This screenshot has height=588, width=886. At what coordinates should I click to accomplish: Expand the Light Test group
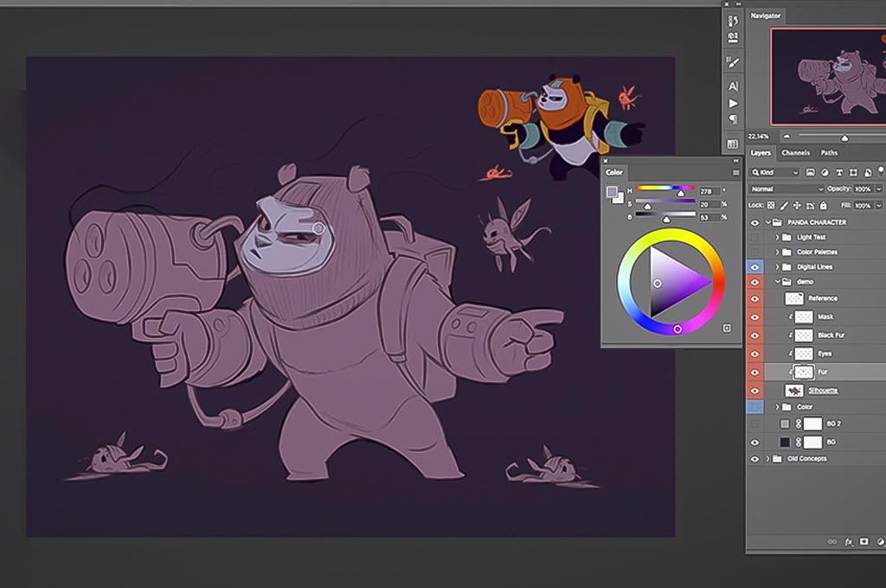point(778,237)
